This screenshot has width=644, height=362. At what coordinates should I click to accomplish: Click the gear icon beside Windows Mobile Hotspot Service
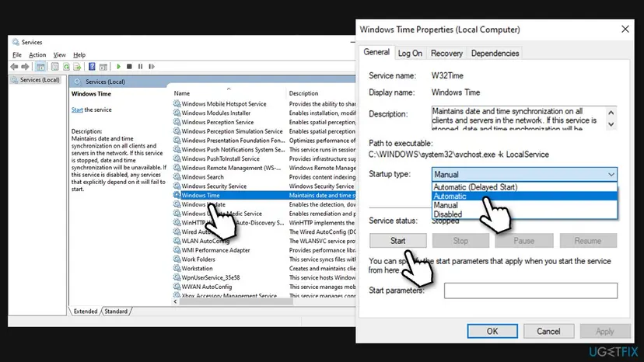177,104
